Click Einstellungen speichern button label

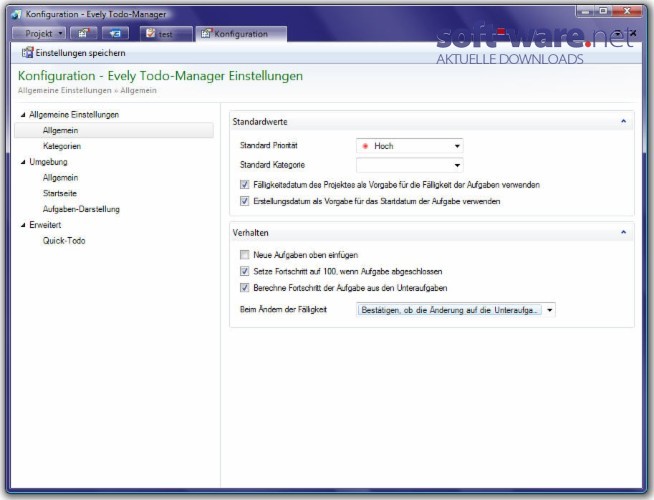coord(80,53)
